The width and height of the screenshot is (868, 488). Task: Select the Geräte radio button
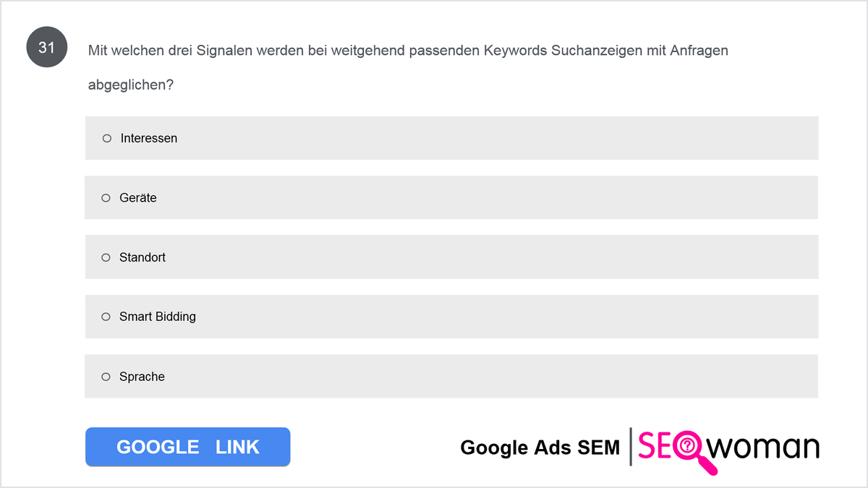point(106,197)
